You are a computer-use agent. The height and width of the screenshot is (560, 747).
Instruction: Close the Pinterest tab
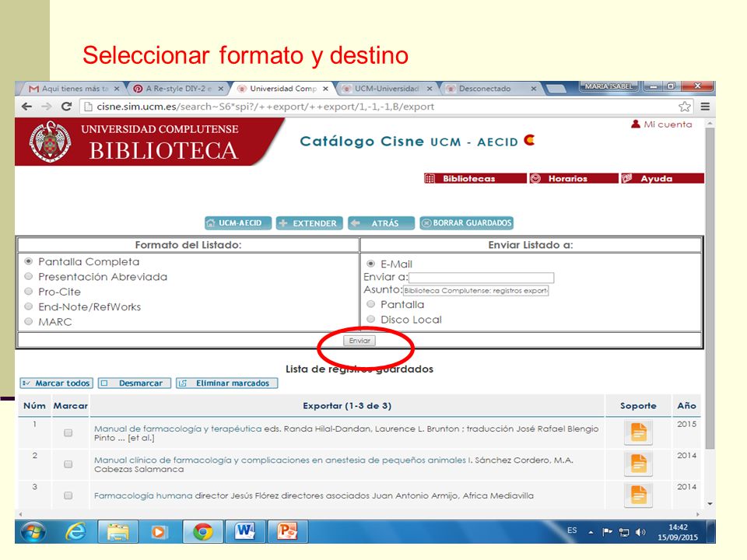pos(220,89)
